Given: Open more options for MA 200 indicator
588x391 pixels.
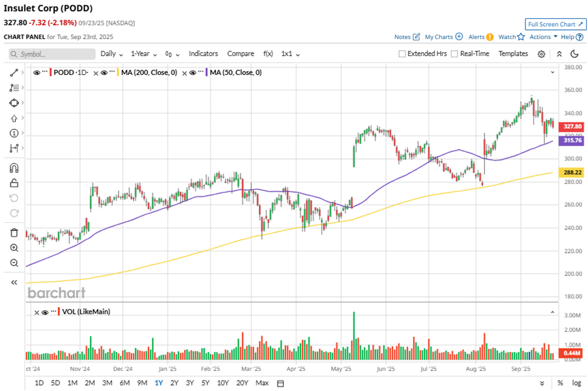Looking at the screenshot, I should click(x=112, y=71).
